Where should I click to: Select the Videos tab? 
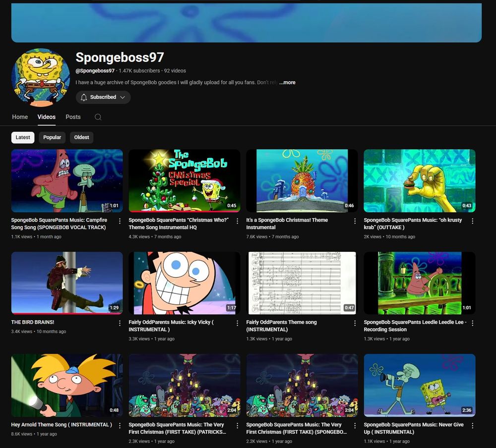point(47,117)
